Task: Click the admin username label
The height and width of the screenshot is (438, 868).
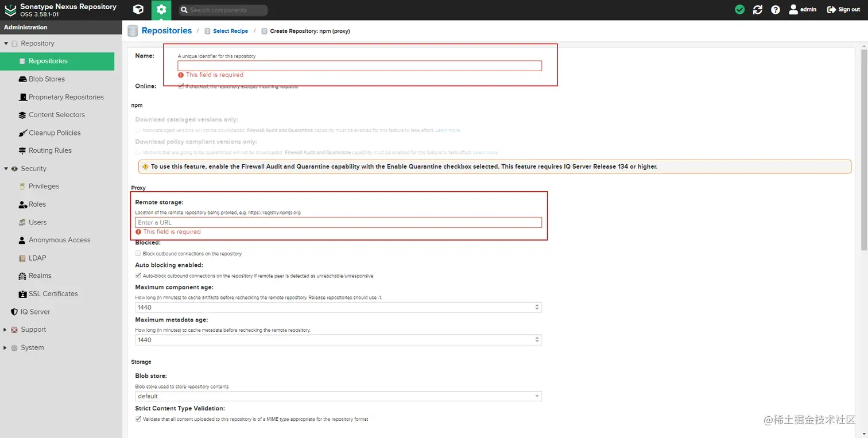Action: coord(808,10)
